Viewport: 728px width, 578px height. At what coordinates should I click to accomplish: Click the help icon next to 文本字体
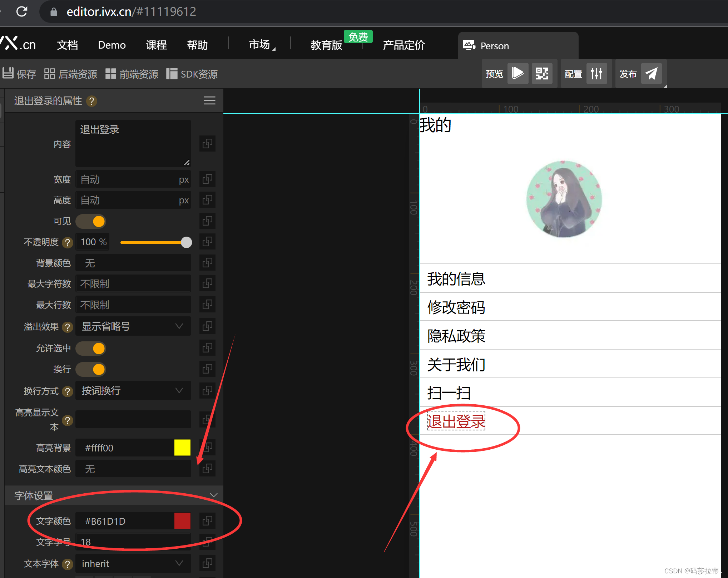(67, 564)
